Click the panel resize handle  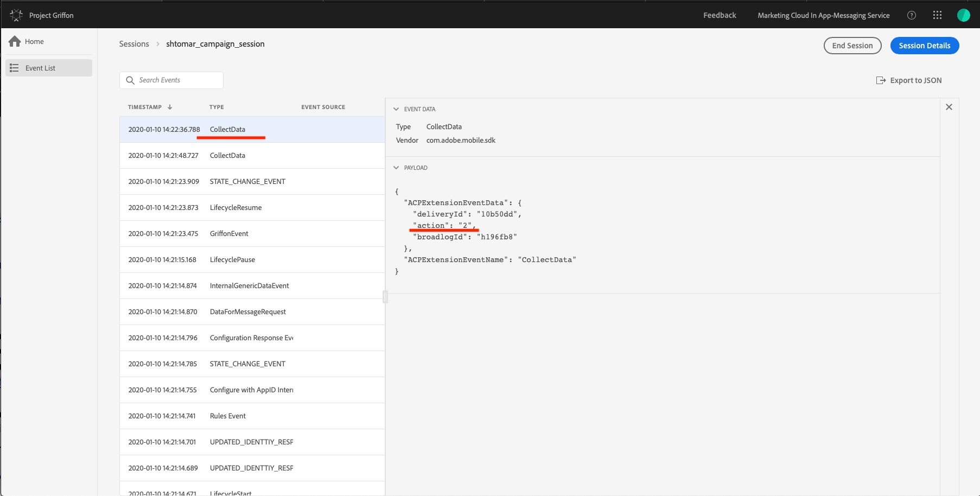(x=385, y=297)
